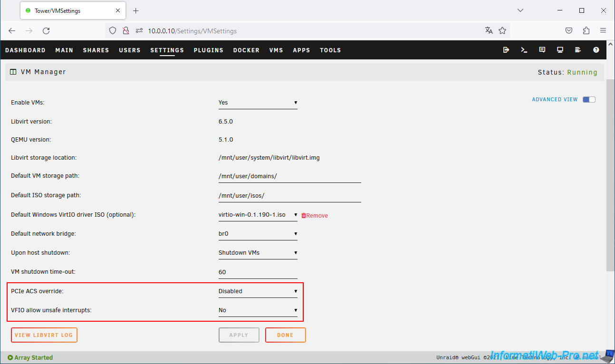Click the translate page icon in address bar

(x=489, y=30)
